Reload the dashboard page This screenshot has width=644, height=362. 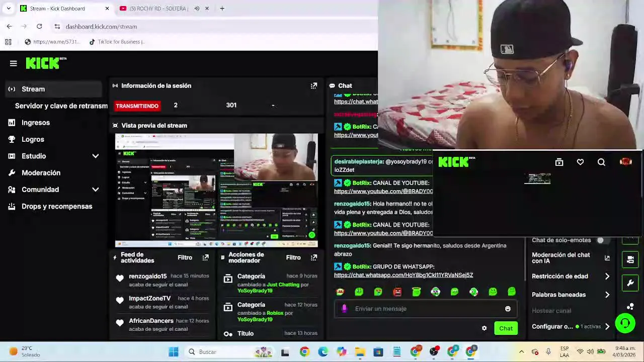[39, 27]
